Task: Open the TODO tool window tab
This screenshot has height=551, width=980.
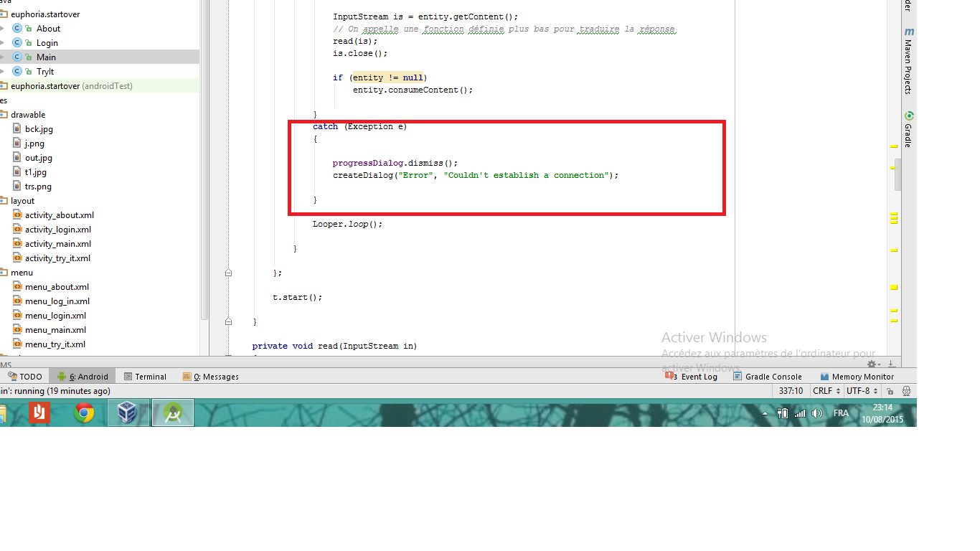Action: (x=25, y=377)
